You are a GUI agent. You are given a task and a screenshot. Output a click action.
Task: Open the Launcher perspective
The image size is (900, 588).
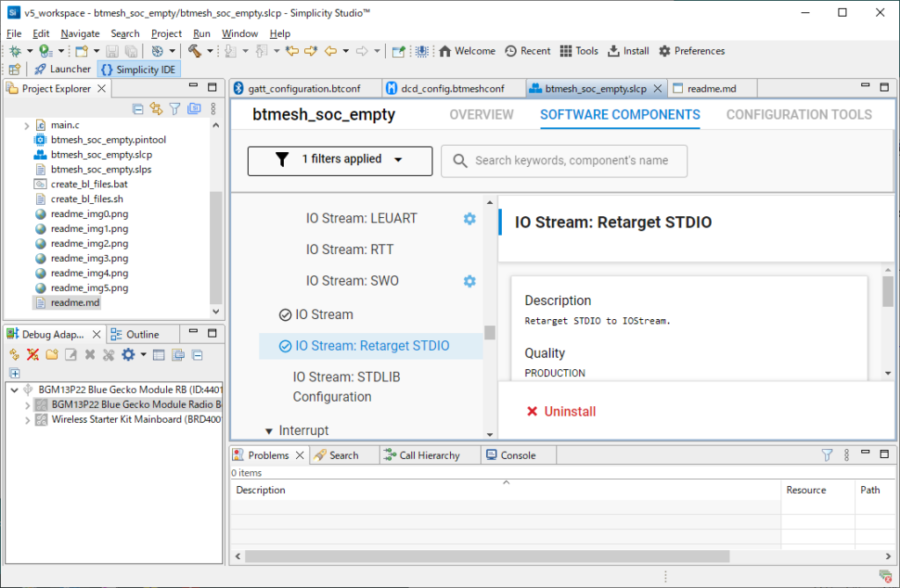pos(62,69)
